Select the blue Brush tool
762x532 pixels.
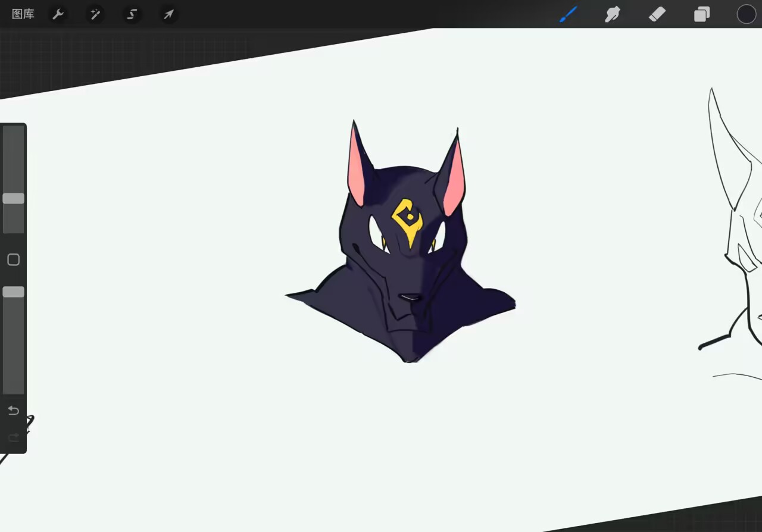(569, 14)
